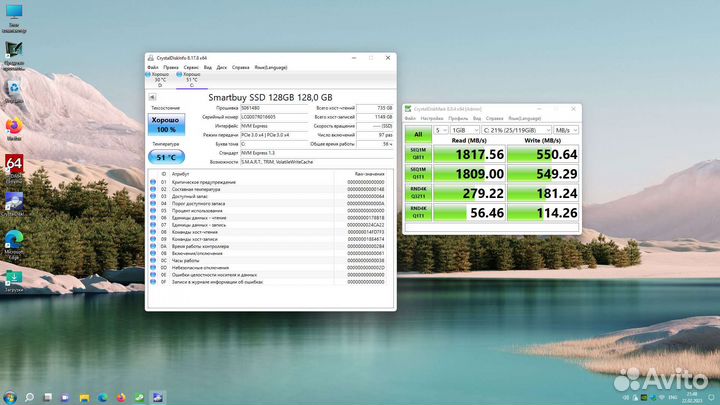Open the AIDA64 desktop shortcut
Viewport: 720px width, 405px height.
14,168
